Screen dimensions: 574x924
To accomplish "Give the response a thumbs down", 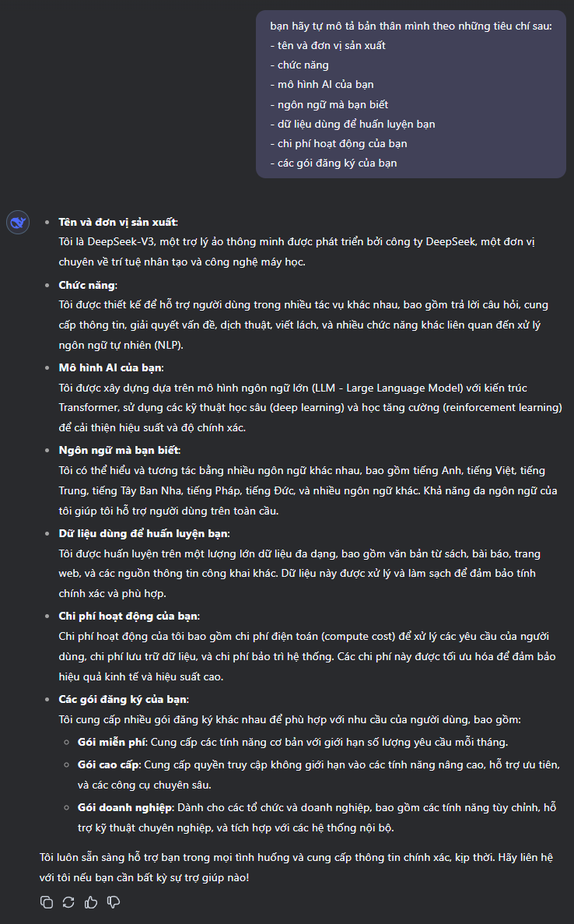I will click(114, 902).
